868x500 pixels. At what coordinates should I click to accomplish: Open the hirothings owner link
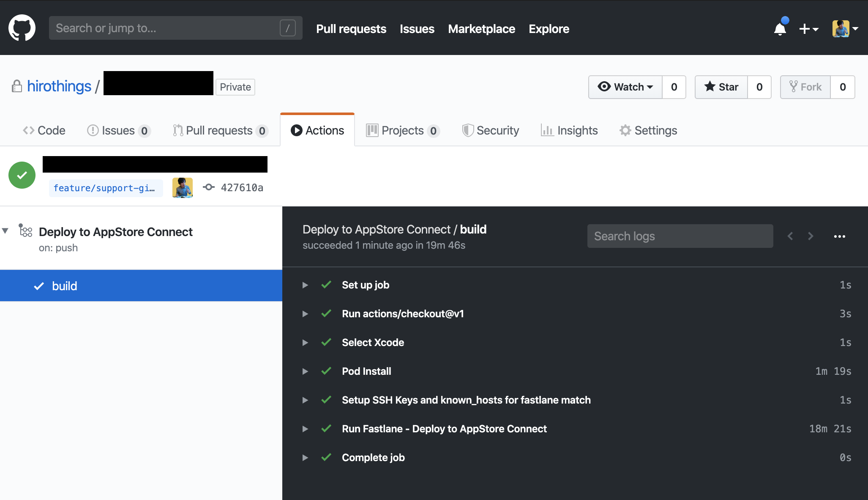pyautogui.click(x=59, y=86)
